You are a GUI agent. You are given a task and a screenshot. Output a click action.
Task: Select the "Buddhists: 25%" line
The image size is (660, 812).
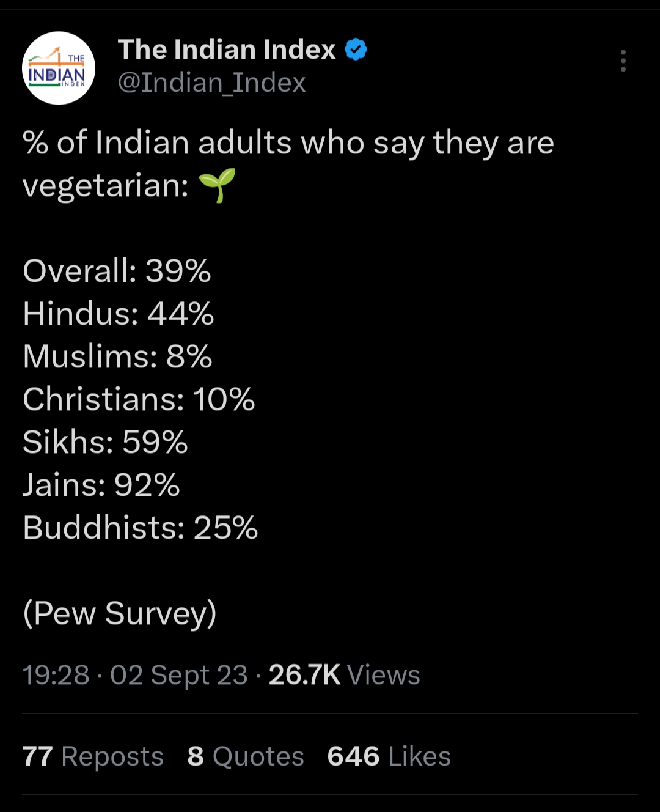141,528
